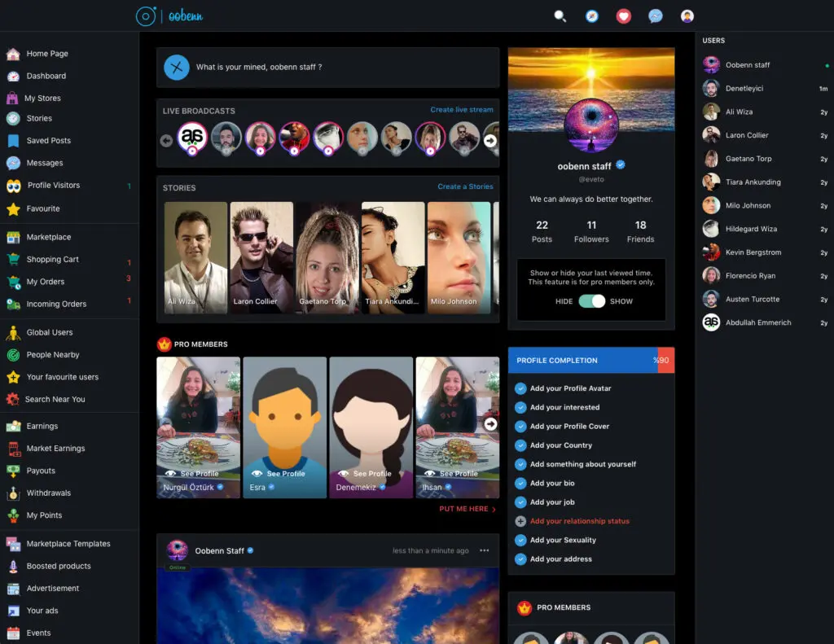Open the messenger chat icon in header
The image size is (834, 644).
655,16
